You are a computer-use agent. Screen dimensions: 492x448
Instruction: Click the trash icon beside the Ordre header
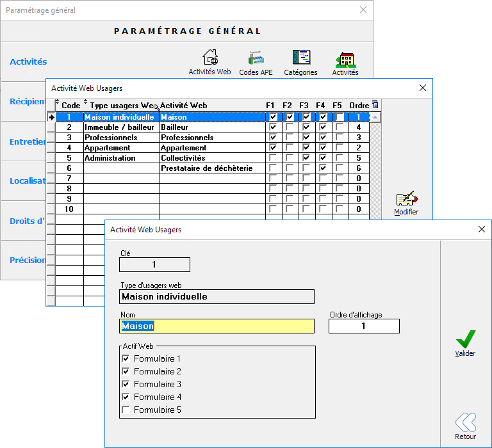click(x=375, y=104)
